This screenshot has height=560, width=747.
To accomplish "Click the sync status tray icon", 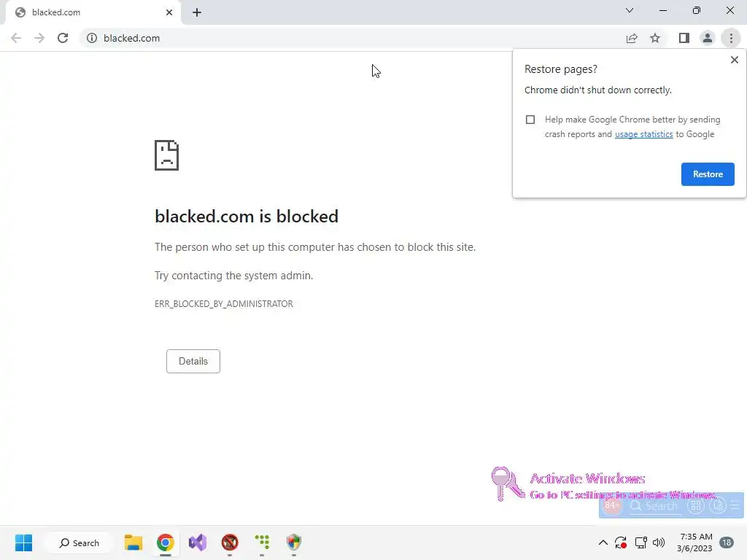I will [x=621, y=542].
